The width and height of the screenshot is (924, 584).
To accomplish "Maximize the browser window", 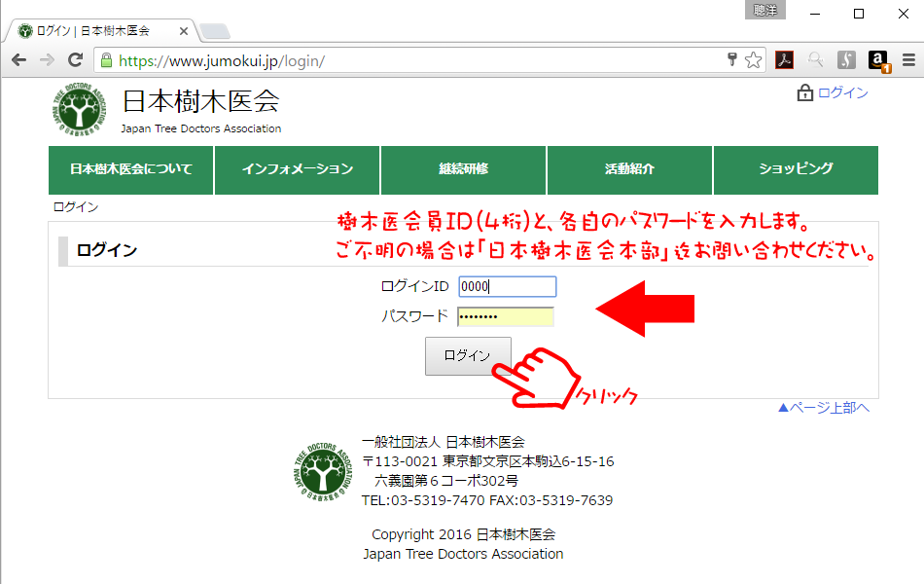I will (859, 14).
